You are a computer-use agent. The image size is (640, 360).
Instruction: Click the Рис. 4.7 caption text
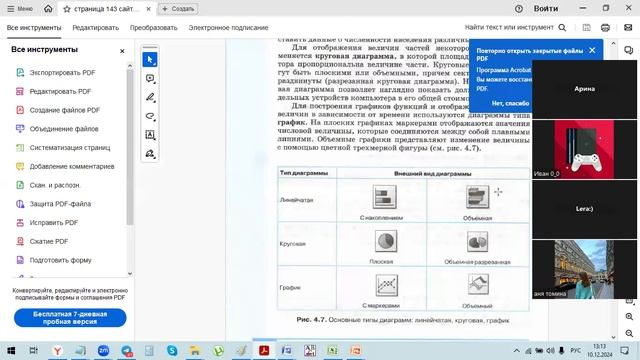point(403,320)
